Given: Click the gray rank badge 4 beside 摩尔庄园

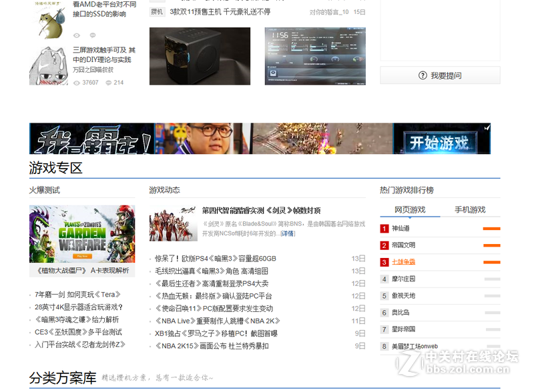Looking at the screenshot, I should (384, 277).
